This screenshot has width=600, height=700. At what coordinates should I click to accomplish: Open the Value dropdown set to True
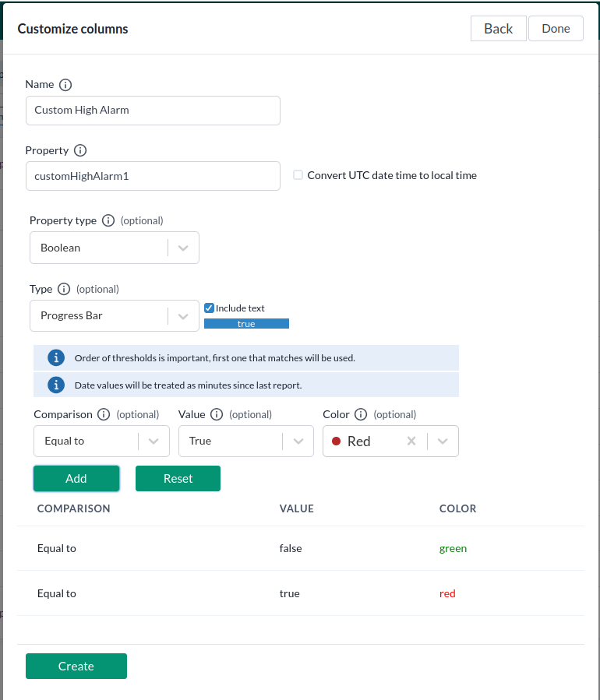(x=298, y=441)
